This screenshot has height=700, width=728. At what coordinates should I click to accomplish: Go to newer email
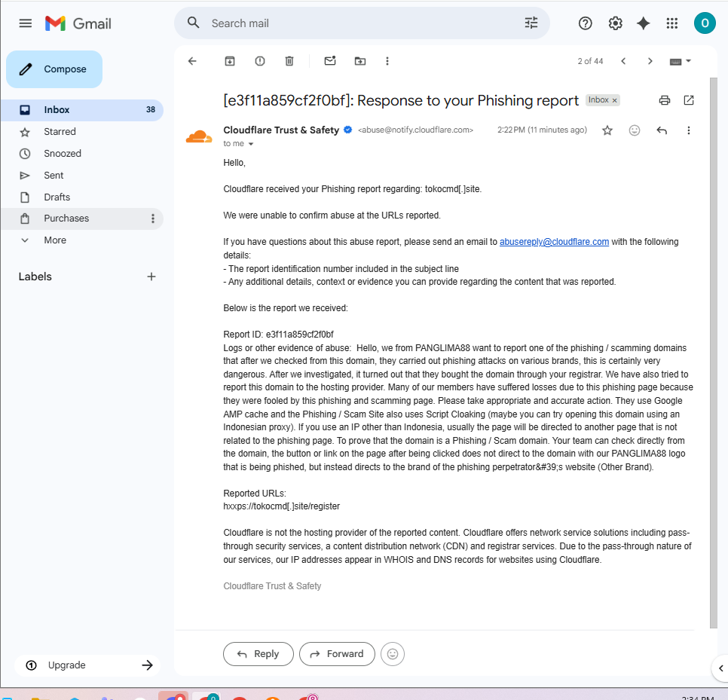(623, 61)
